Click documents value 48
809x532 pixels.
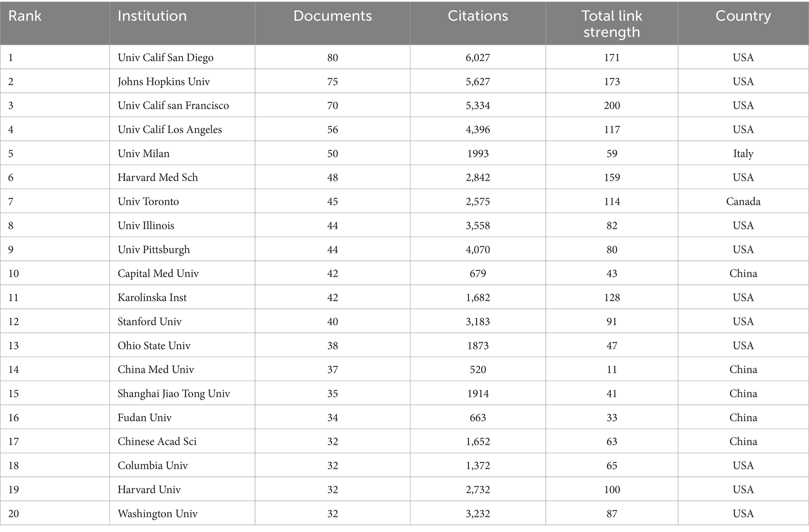click(333, 177)
